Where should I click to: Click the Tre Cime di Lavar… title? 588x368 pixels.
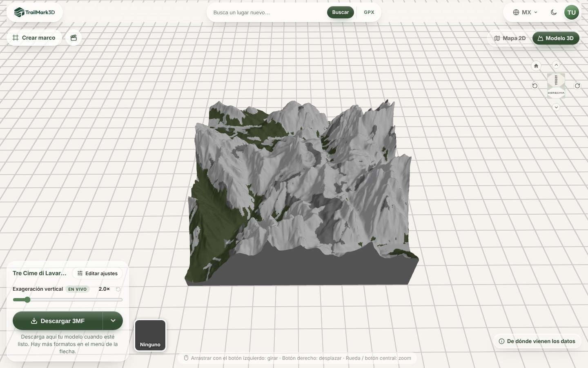[x=40, y=273]
